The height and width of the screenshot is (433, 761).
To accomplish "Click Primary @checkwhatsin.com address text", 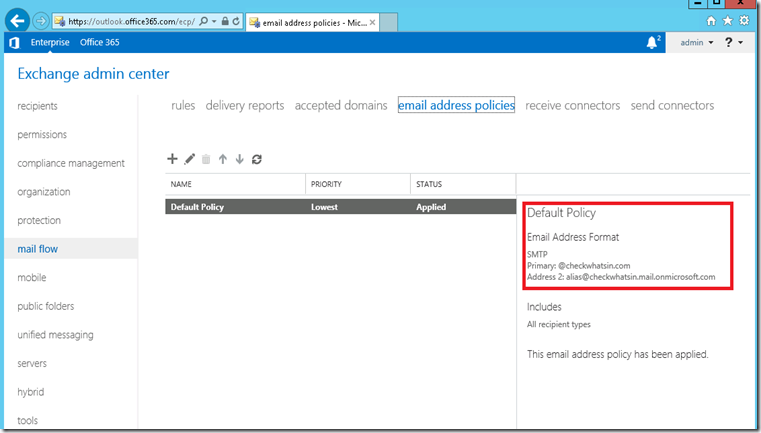I will (579, 266).
